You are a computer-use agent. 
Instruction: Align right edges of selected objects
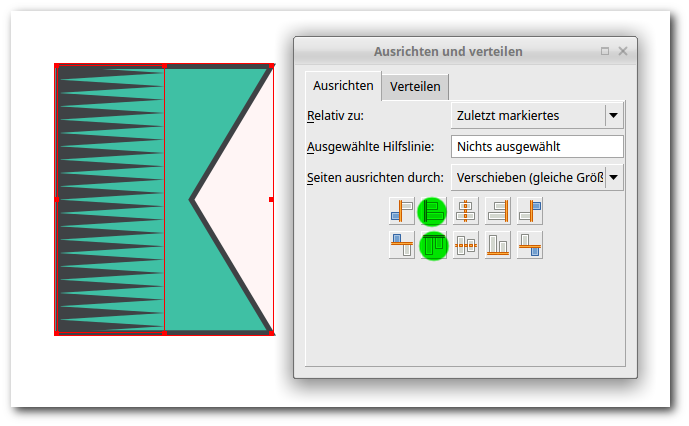click(x=497, y=211)
